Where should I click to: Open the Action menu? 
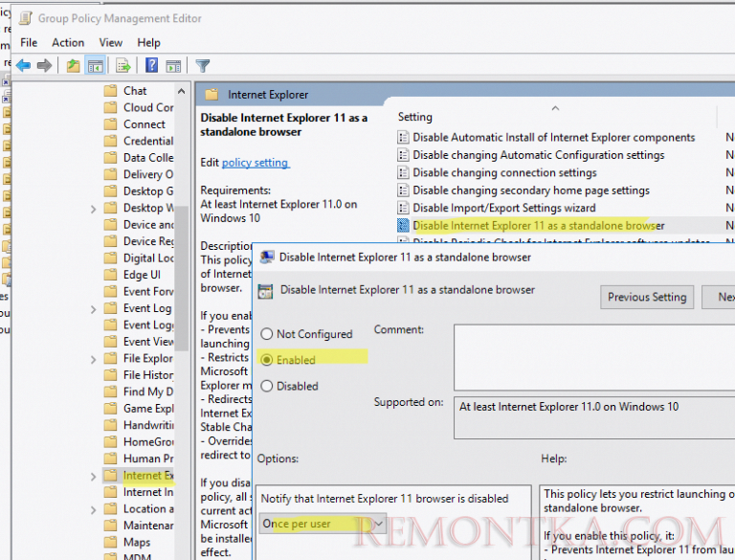(x=68, y=42)
